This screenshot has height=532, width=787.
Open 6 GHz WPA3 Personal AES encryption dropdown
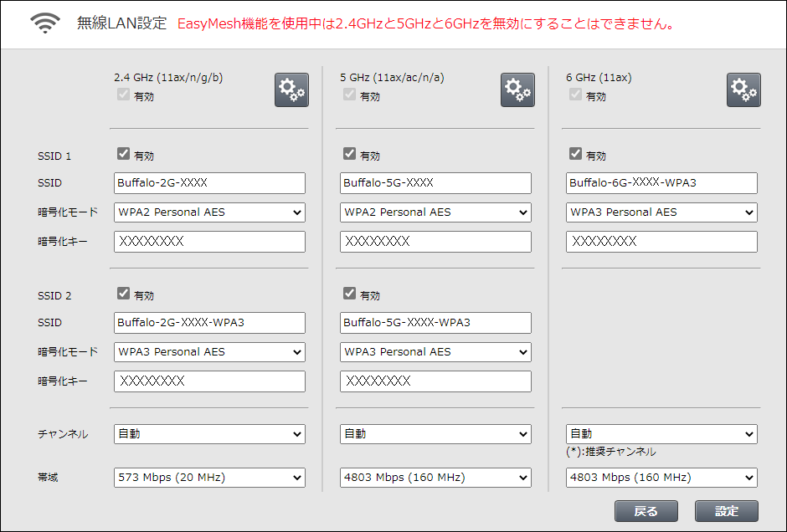coord(661,212)
